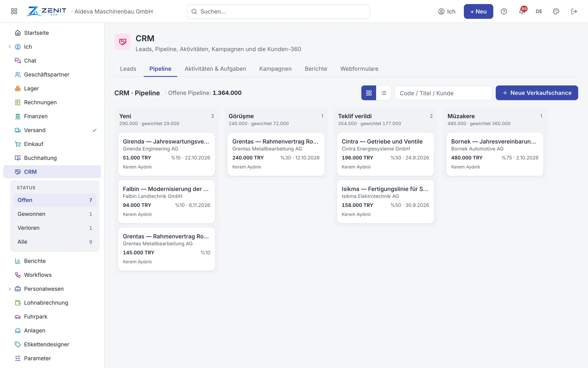Open Workflows in sidebar
Screen dimensions: 588x368
click(52, 275)
